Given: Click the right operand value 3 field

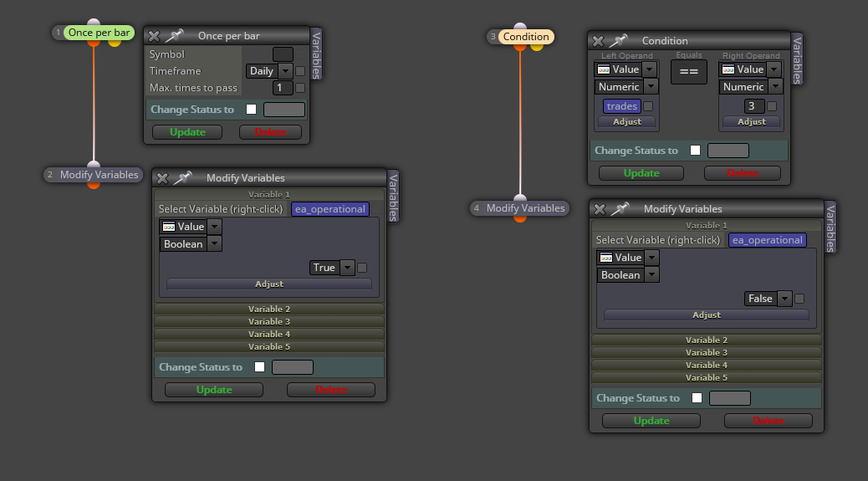Looking at the screenshot, I should (x=754, y=106).
